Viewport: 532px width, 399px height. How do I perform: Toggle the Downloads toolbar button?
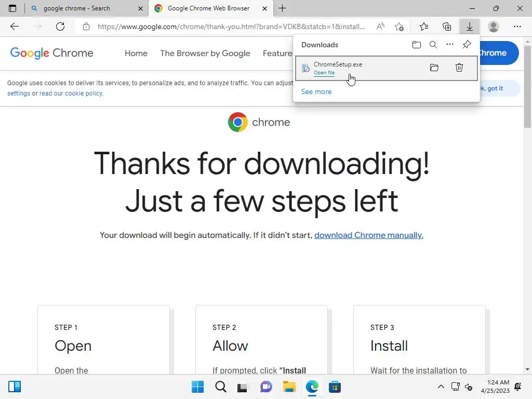pos(470,26)
